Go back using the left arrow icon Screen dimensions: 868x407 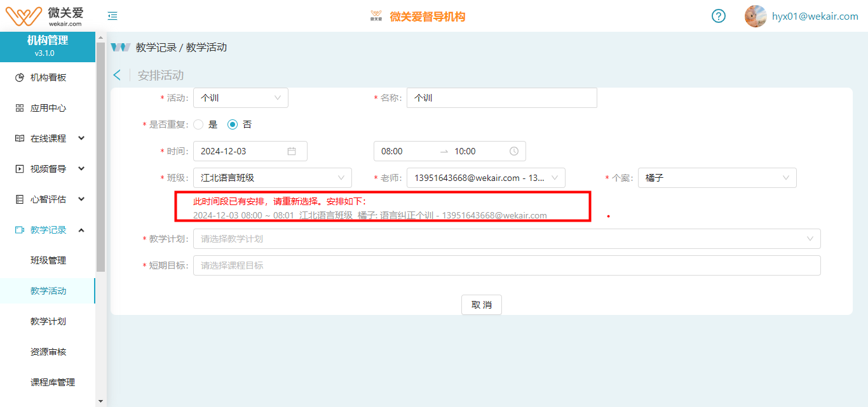coord(117,75)
